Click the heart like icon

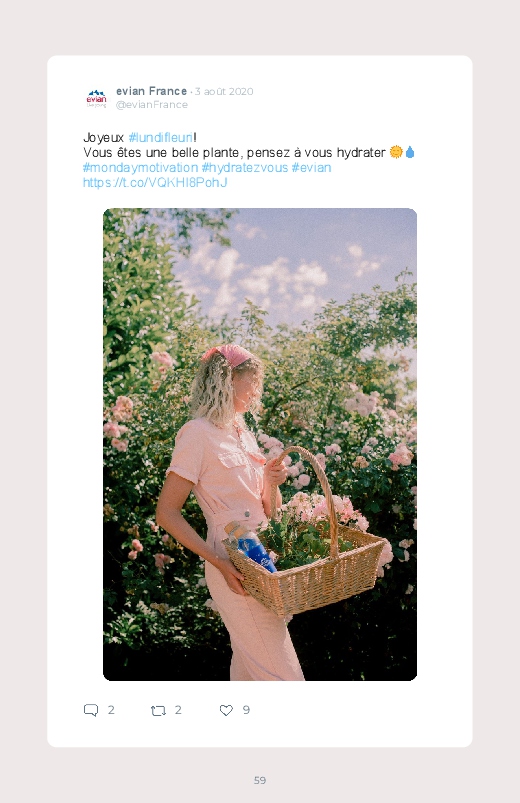click(226, 710)
